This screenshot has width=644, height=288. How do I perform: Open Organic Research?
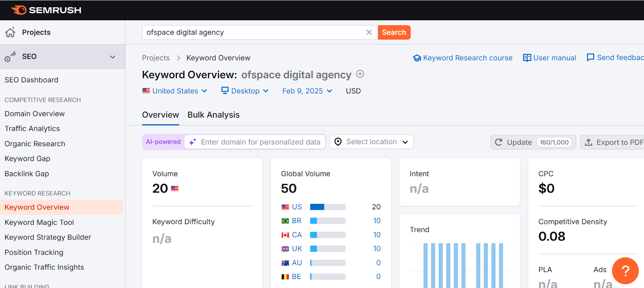click(x=35, y=144)
